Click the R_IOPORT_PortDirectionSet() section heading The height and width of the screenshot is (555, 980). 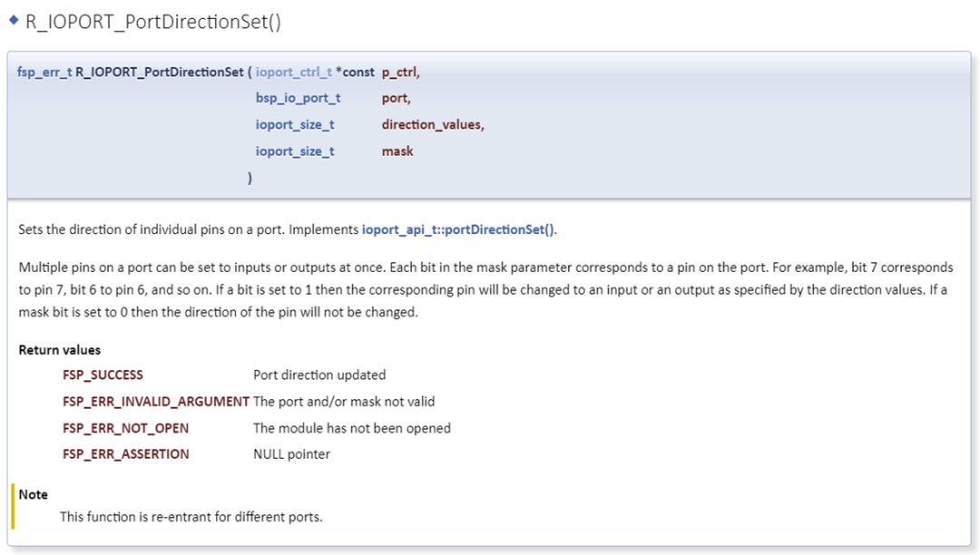coord(152,22)
